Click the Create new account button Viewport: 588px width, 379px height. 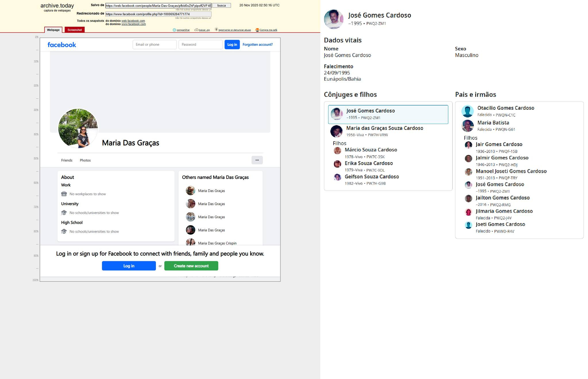191,266
